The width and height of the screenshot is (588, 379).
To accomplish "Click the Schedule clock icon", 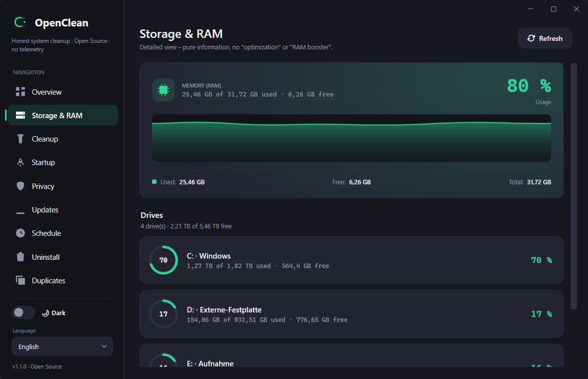I will (x=20, y=233).
